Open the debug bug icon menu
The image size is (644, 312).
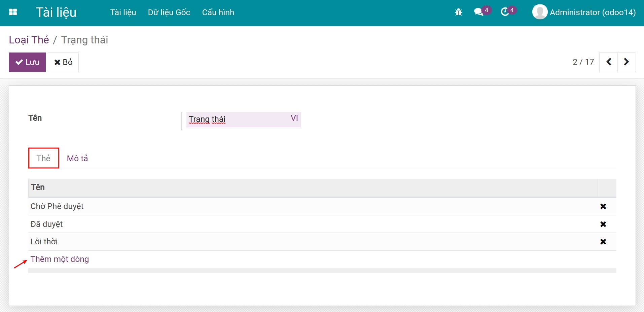[x=458, y=12]
